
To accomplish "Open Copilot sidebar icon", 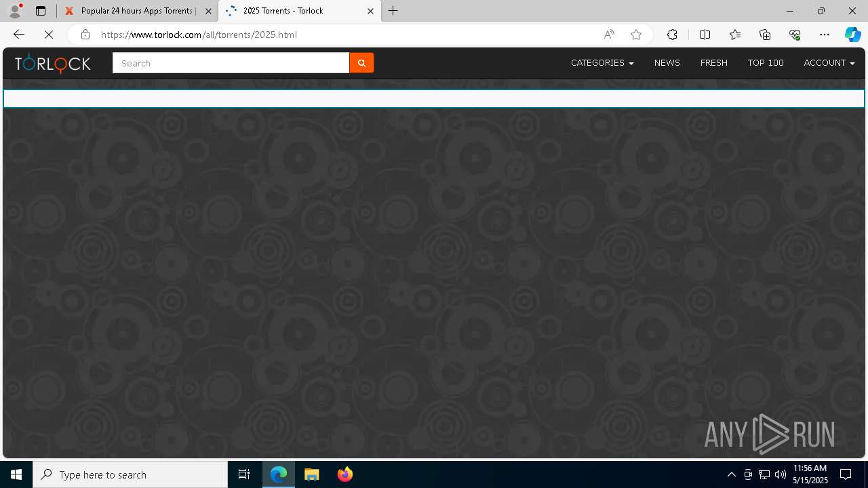I will coord(852,35).
